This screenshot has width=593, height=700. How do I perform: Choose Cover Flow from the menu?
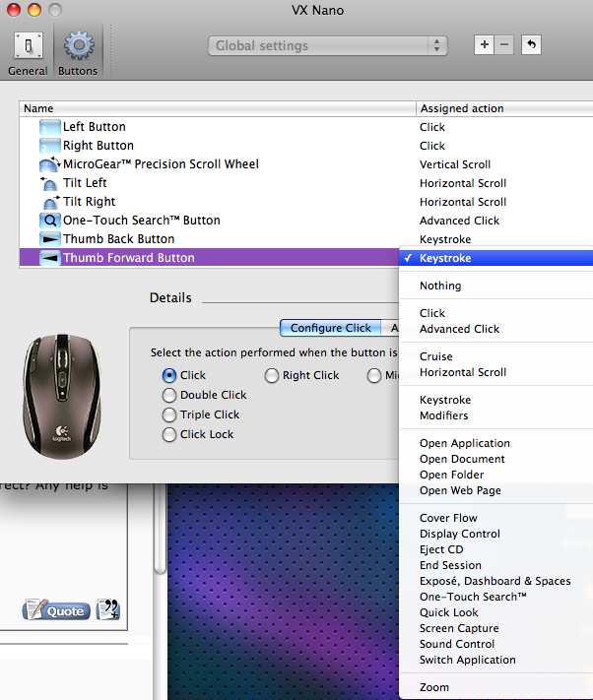496,518
